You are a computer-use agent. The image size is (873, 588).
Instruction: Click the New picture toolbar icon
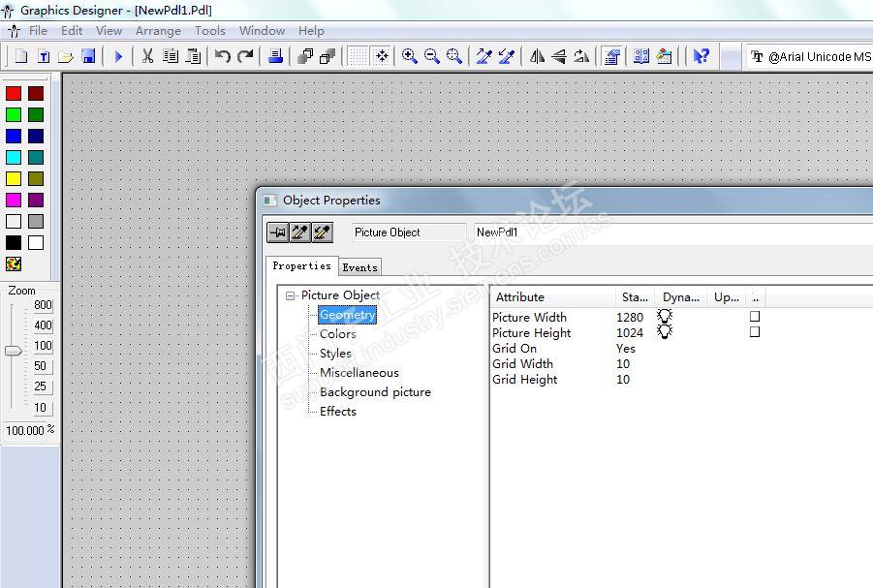click(x=21, y=56)
